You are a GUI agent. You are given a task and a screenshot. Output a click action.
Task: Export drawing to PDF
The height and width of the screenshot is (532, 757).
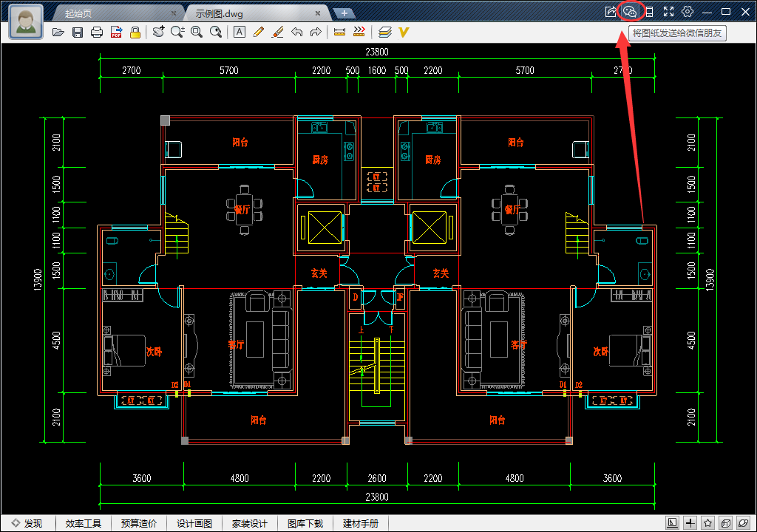[116, 32]
